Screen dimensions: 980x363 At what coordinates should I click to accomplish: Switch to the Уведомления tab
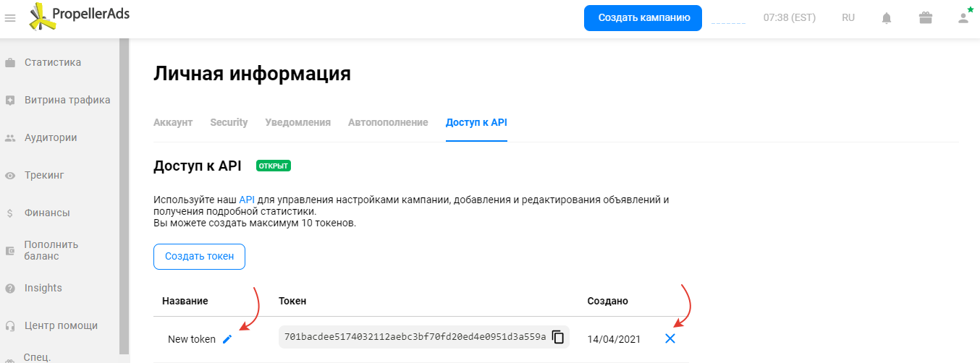[x=297, y=122]
